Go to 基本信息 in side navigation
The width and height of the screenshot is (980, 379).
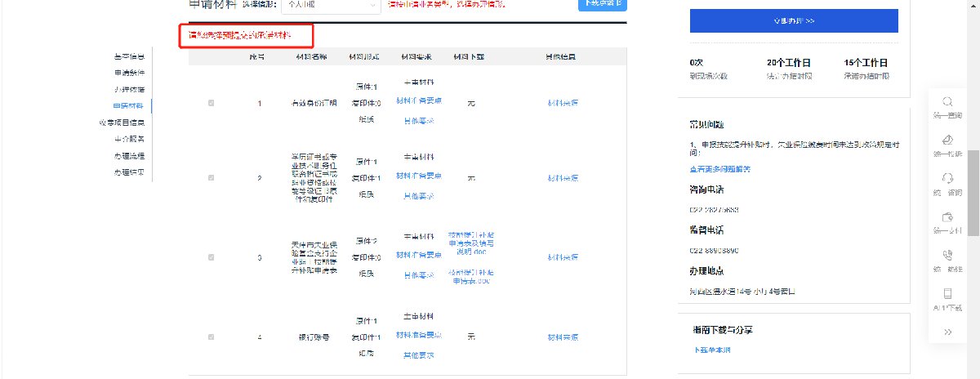tap(129, 56)
